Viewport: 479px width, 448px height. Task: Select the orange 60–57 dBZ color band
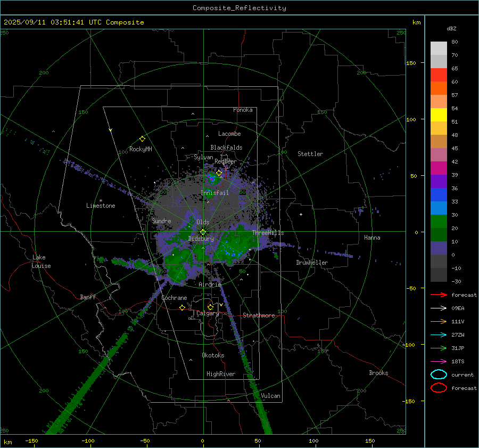439,88
